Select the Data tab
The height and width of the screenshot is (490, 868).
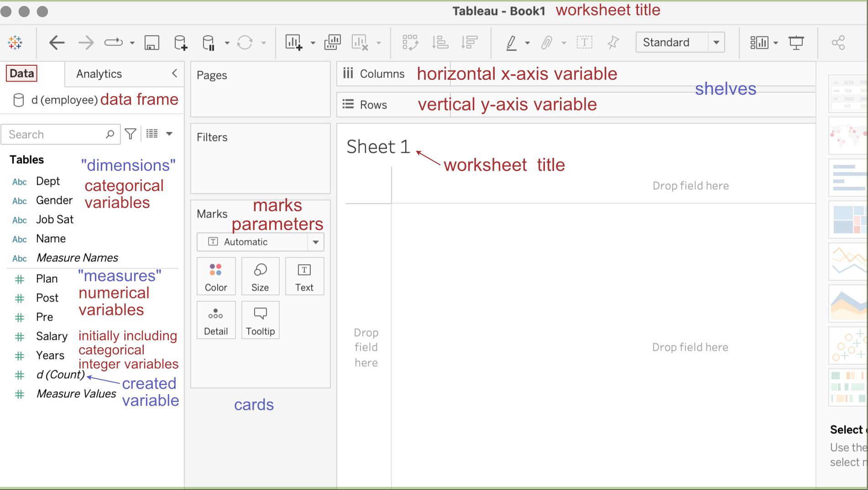tap(22, 73)
